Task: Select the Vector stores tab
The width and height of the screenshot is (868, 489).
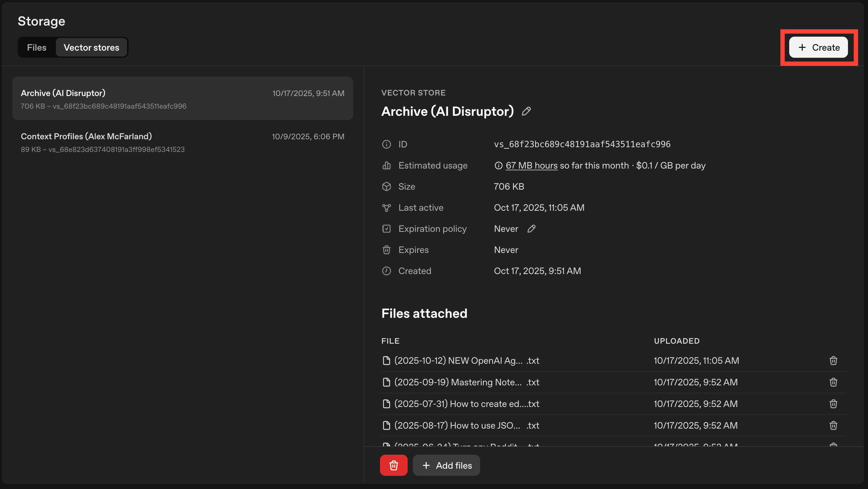Action: (91, 47)
